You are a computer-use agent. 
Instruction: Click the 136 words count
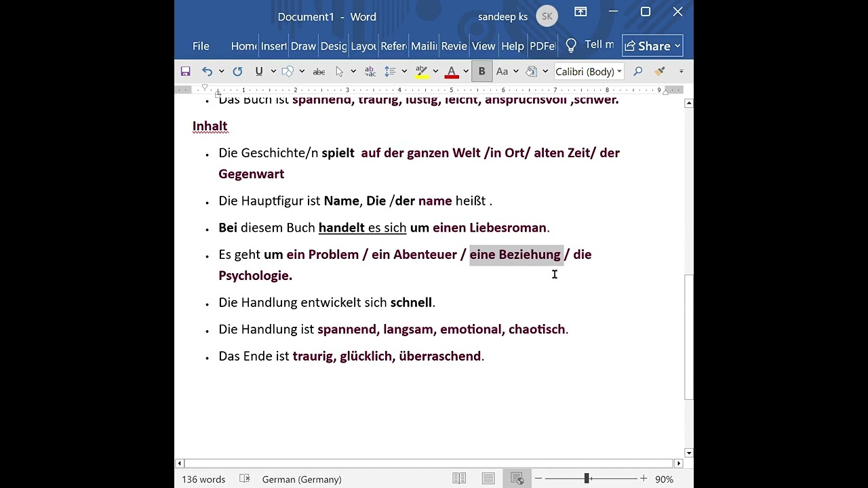coord(203,479)
